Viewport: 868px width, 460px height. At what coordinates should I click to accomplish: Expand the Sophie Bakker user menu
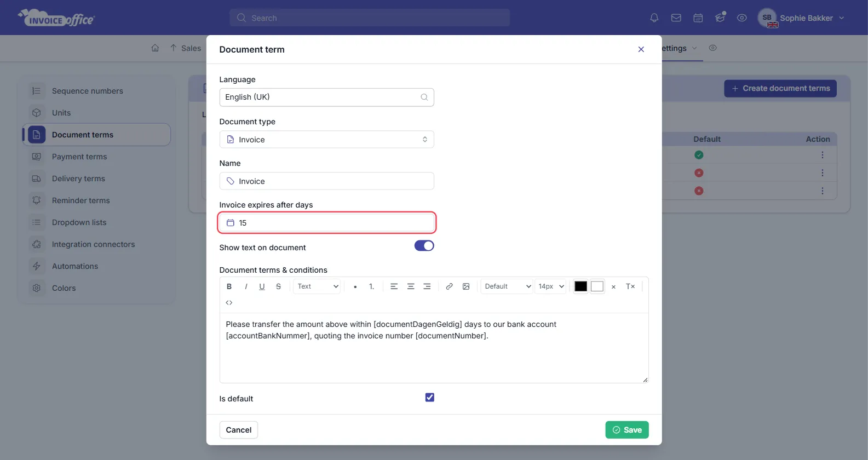(x=802, y=18)
